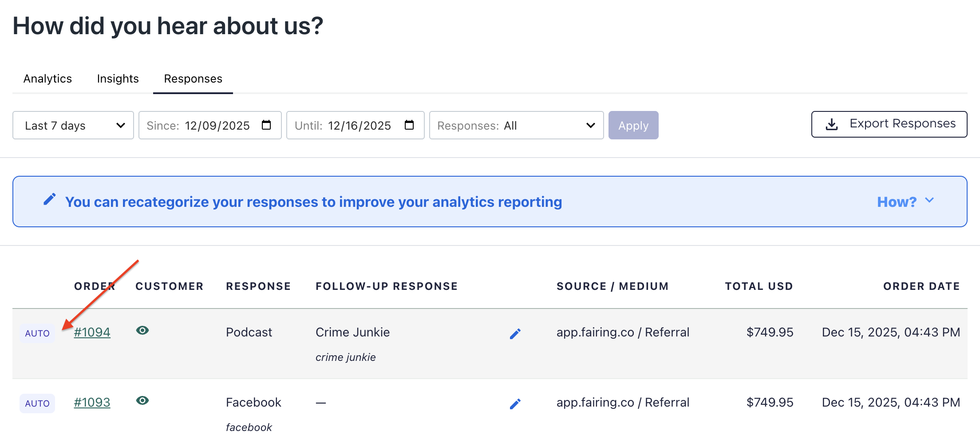Image resolution: width=980 pixels, height=443 pixels.
Task: Open order #1094 link
Action: click(x=92, y=332)
